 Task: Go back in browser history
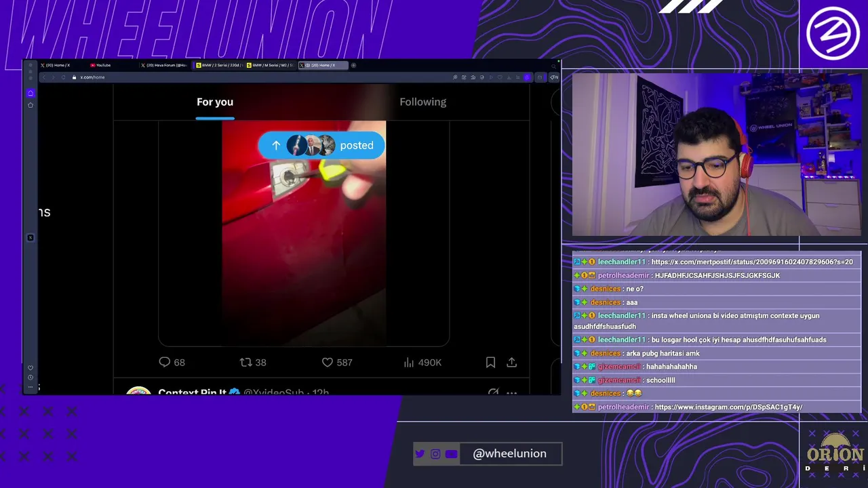43,77
